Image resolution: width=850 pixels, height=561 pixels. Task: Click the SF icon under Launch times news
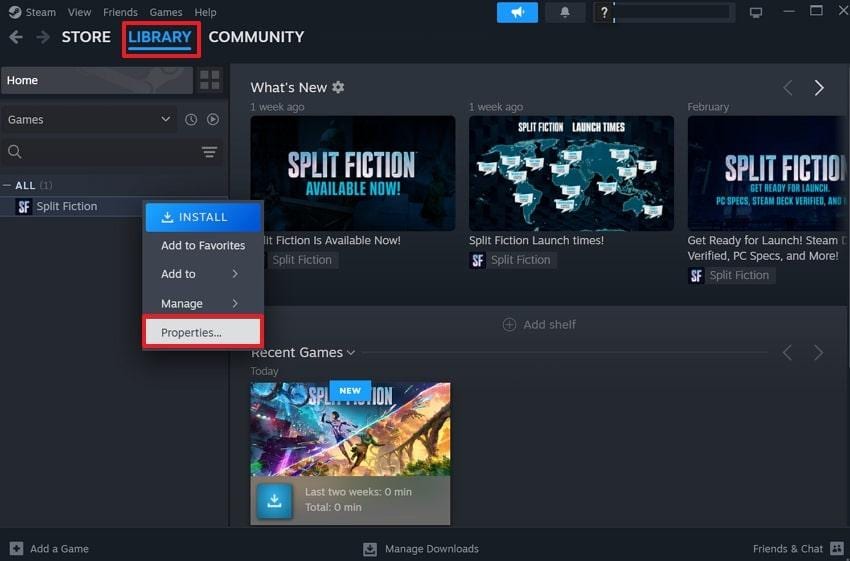pyautogui.click(x=478, y=261)
